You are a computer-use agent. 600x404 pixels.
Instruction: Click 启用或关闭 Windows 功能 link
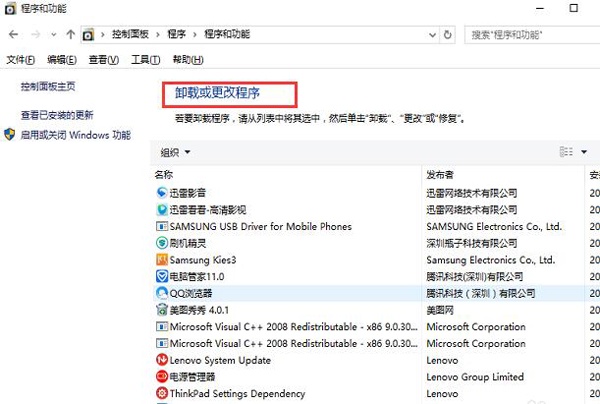pyautogui.click(x=75, y=134)
